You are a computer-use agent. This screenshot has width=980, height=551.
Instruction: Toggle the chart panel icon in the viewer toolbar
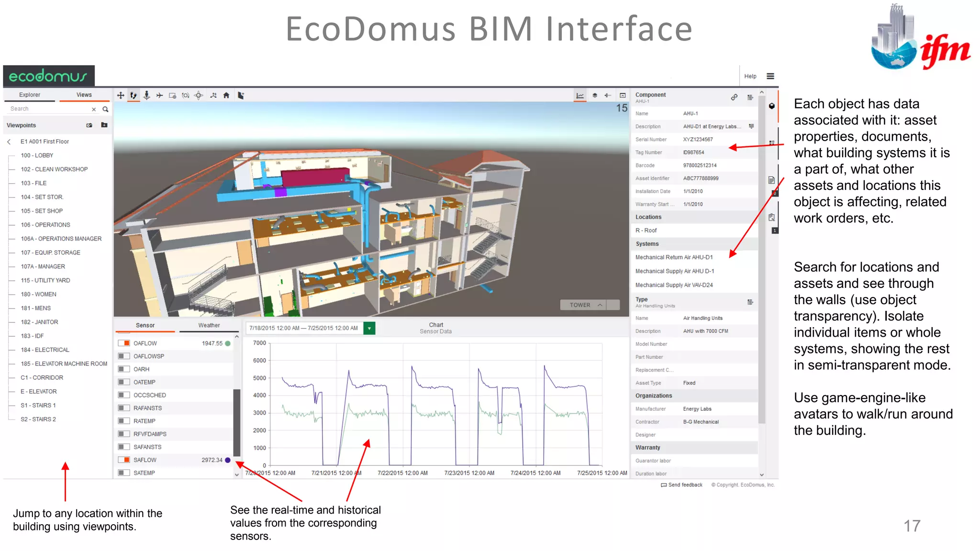(x=580, y=96)
